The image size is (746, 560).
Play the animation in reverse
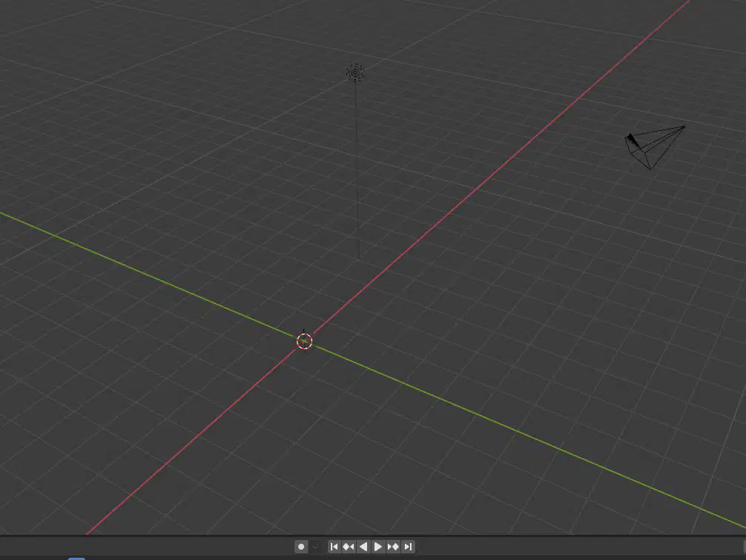coord(363,547)
